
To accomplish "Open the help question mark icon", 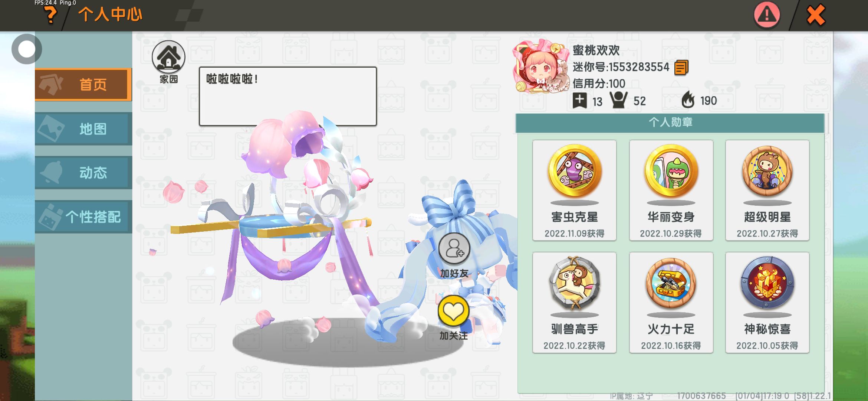I will tap(50, 16).
